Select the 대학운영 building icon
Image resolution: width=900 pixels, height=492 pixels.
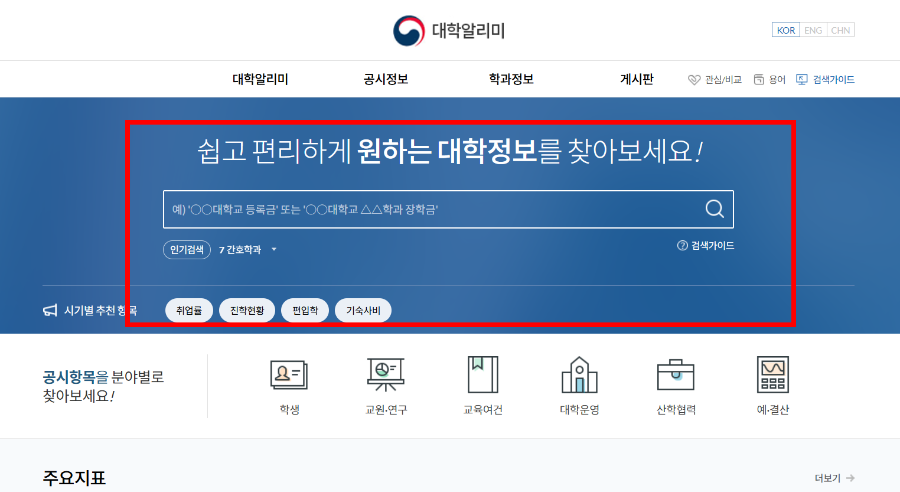pos(579,375)
